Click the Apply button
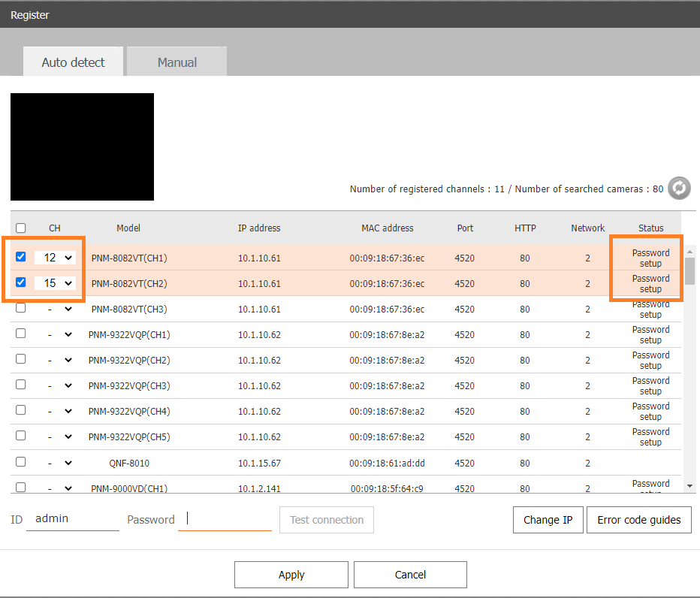 [291, 575]
